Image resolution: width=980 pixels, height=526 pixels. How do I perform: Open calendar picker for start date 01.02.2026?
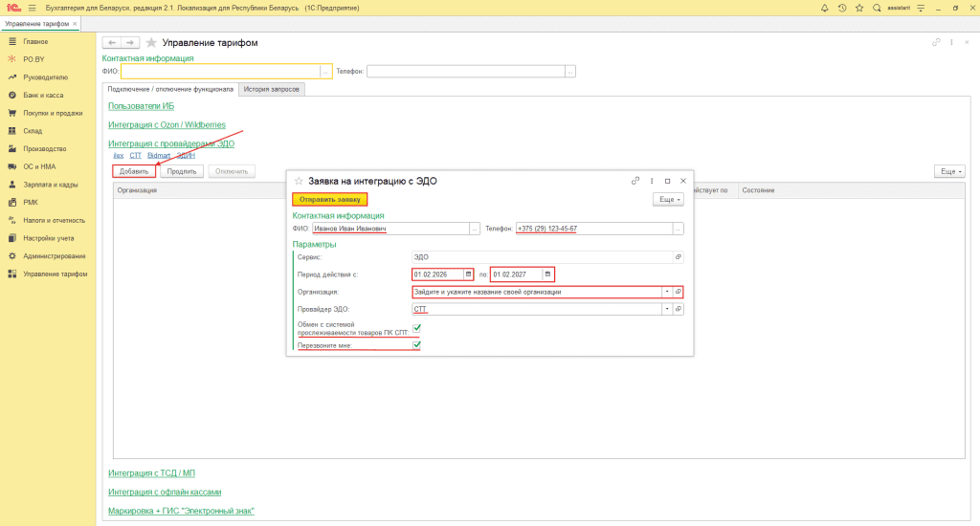(x=469, y=274)
